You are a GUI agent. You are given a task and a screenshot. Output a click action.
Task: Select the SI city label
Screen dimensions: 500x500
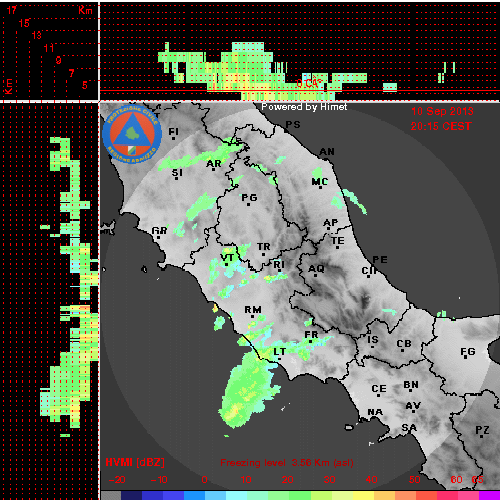pos(177,173)
